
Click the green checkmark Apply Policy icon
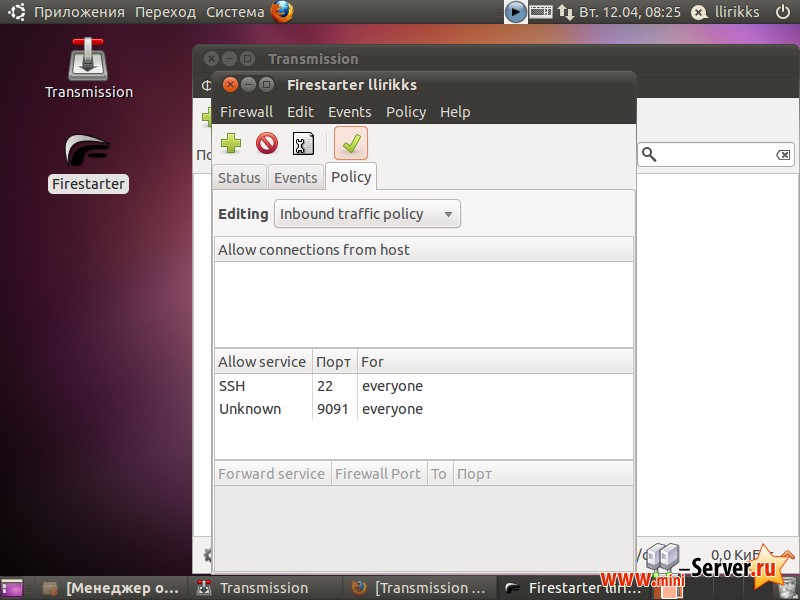pos(351,144)
